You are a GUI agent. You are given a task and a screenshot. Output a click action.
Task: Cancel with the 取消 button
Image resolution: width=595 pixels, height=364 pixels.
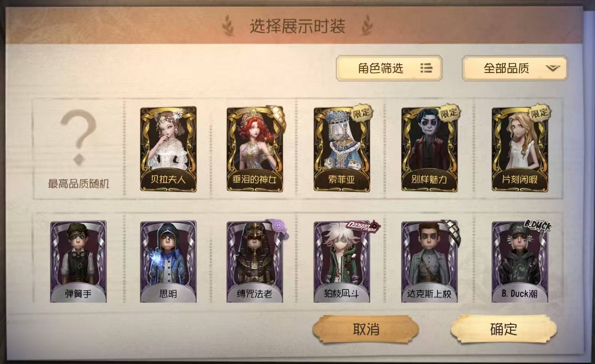tap(366, 329)
